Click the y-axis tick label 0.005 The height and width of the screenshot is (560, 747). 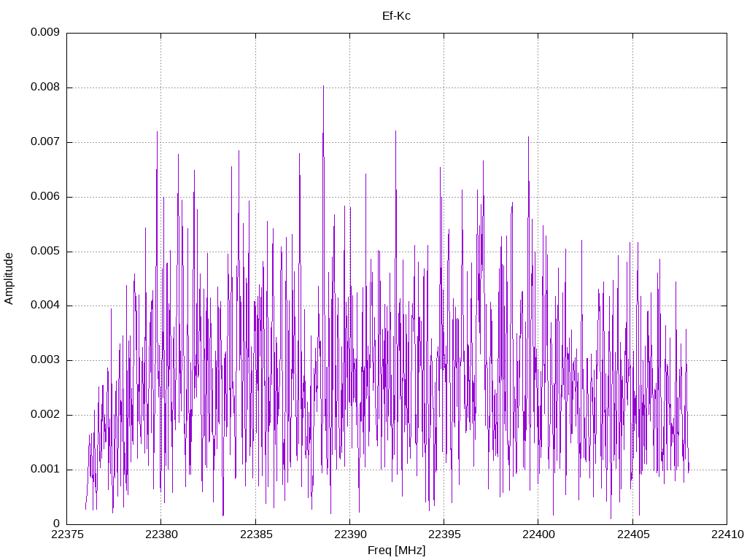[45, 252]
